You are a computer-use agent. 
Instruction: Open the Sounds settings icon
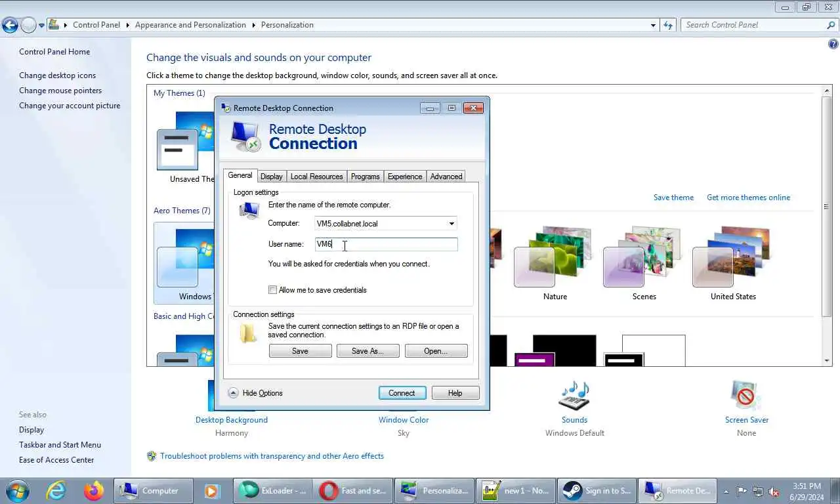(574, 395)
